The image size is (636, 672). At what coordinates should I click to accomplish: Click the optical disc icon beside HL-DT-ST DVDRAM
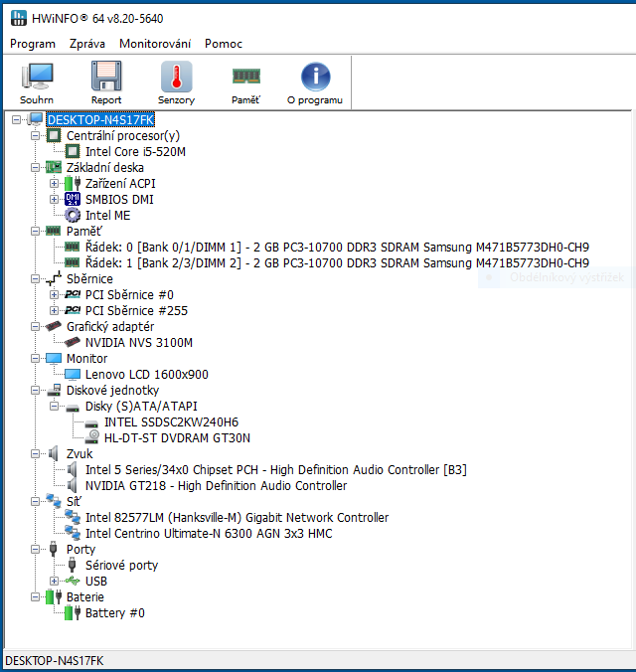coord(91,437)
